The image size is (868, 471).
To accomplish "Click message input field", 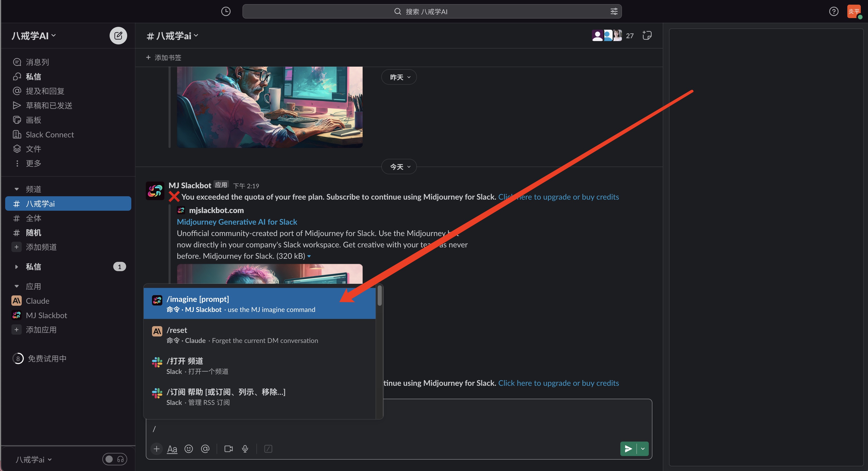I will coord(399,429).
